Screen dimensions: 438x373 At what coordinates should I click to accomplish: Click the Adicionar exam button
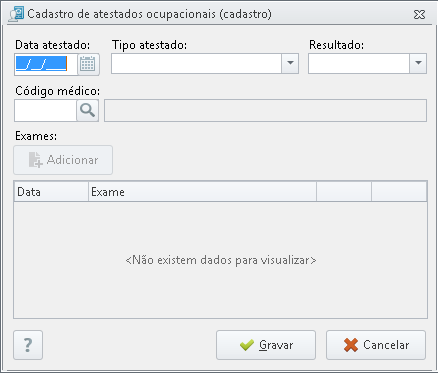pyautogui.click(x=63, y=160)
